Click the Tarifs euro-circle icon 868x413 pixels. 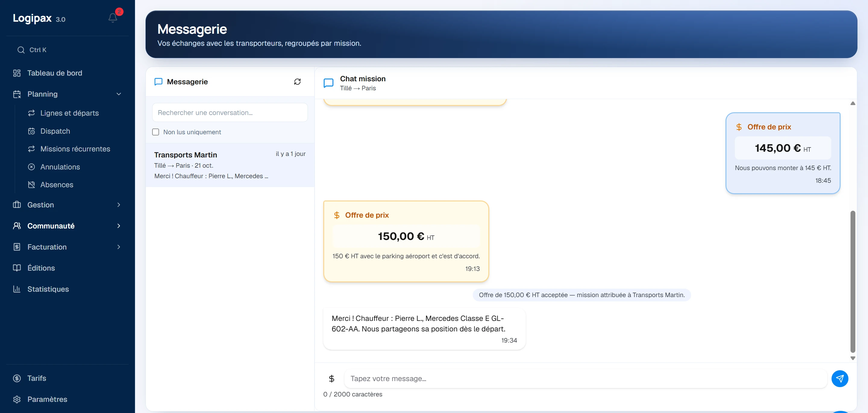17,378
